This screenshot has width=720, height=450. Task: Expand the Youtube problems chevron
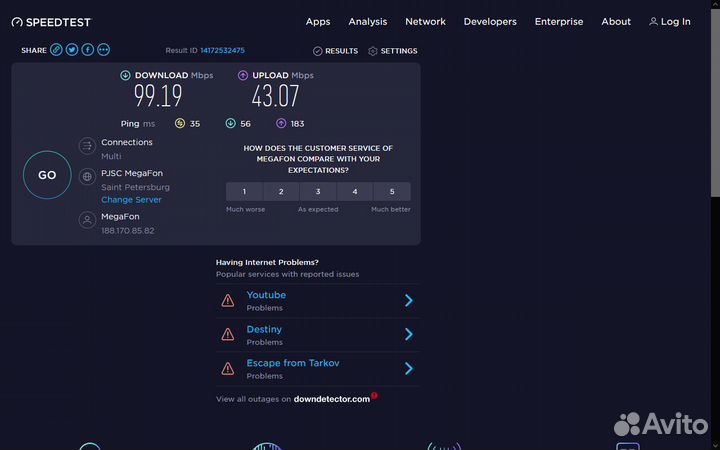coord(409,301)
